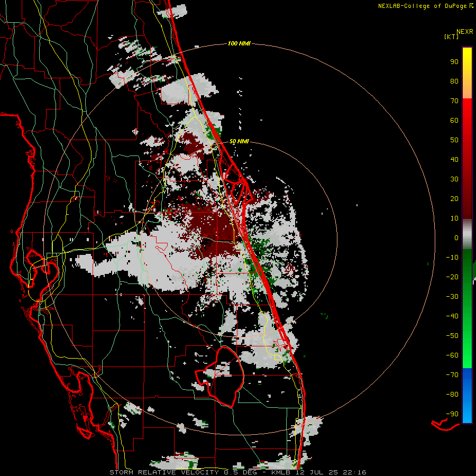Select the 0 value on the velocity scale
The width and height of the screenshot is (476, 476).
[x=456, y=238]
